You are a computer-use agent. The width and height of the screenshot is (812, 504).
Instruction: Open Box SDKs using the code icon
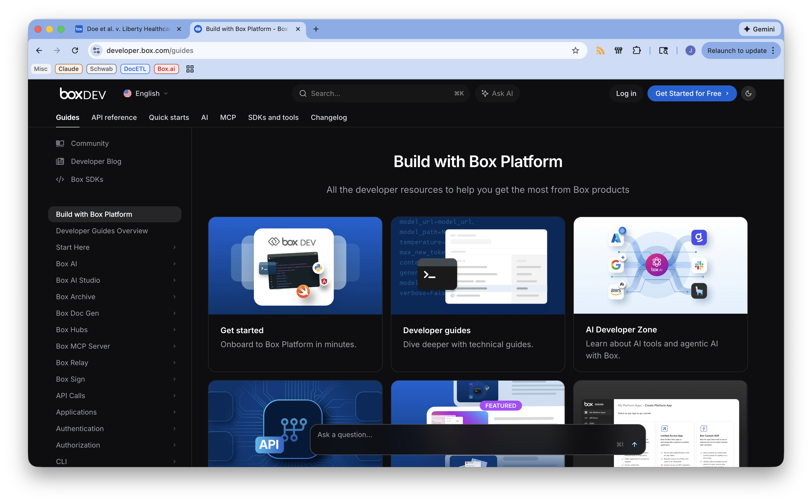pos(60,179)
